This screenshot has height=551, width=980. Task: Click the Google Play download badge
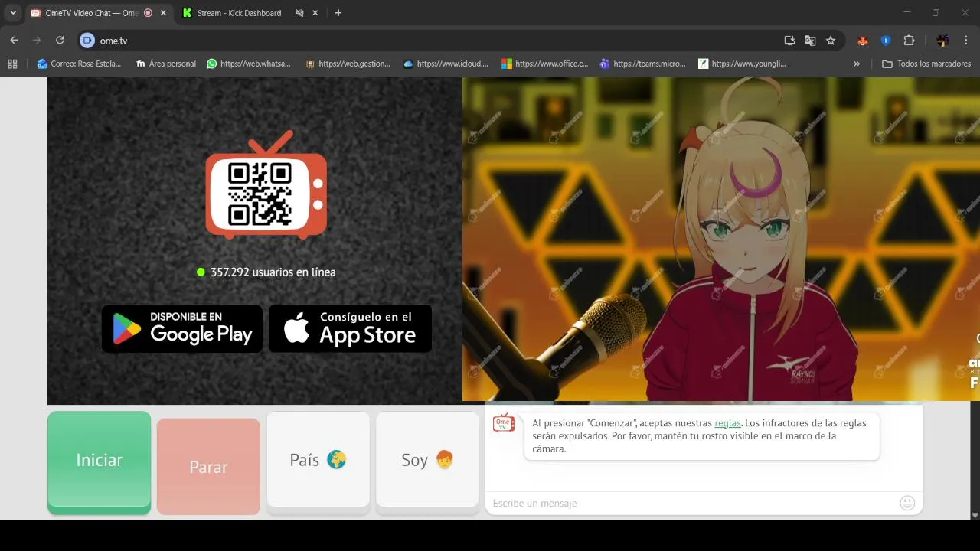point(182,328)
